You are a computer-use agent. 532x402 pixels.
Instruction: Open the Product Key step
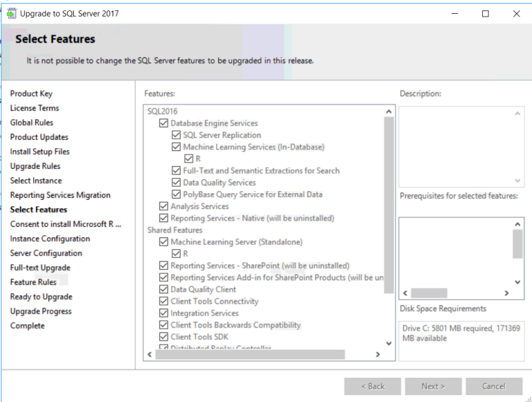(x=31, y=93)
